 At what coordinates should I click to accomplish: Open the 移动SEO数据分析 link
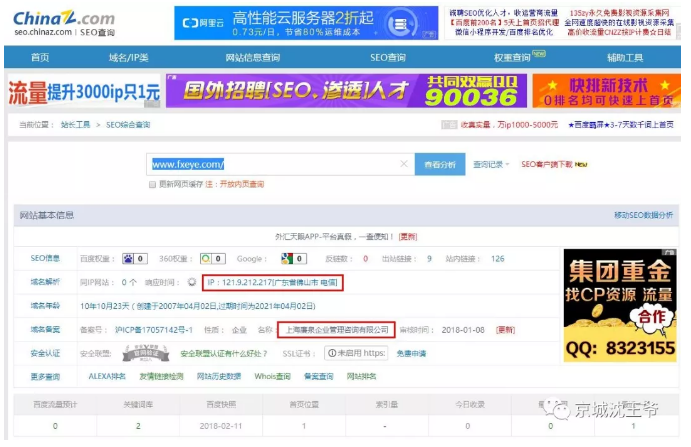point(643,215)
